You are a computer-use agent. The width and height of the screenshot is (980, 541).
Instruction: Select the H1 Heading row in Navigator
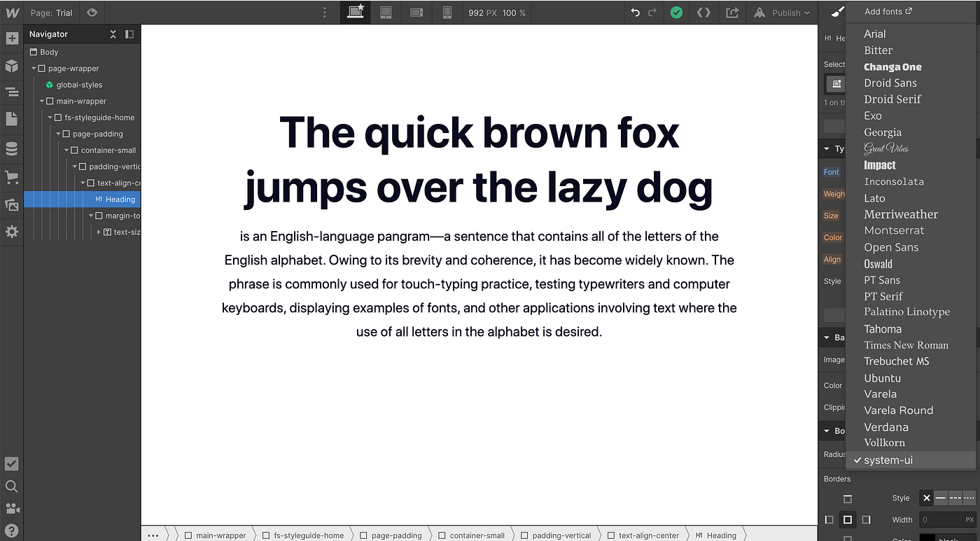pyautogui.click(x=83, y=199)
